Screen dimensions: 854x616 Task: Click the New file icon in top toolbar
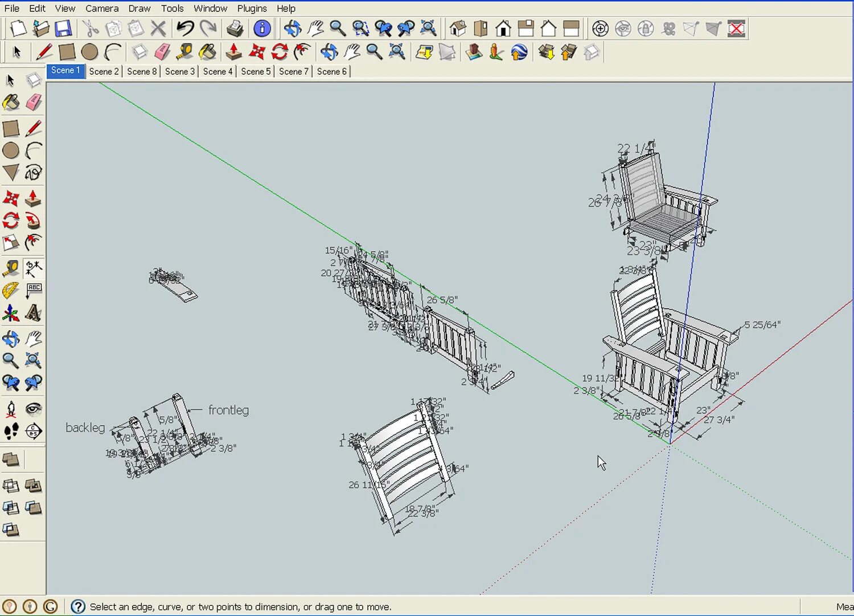(x=18, y=28)
